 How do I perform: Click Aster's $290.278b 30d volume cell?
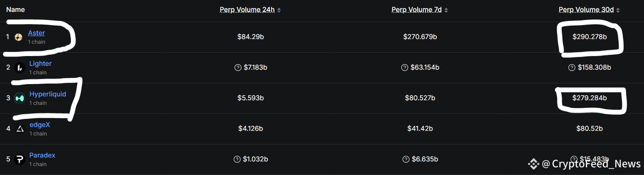(x=590, y=37)
